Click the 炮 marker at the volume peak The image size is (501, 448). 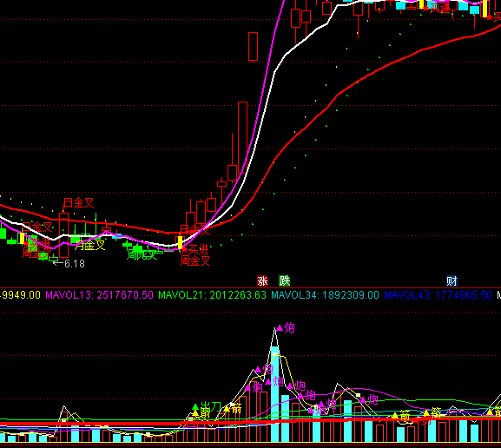286,327
